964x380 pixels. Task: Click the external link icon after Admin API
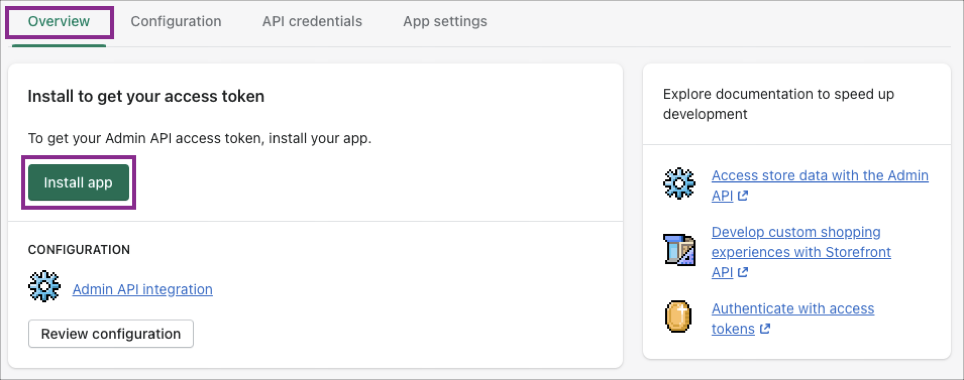tap(743, 196)
